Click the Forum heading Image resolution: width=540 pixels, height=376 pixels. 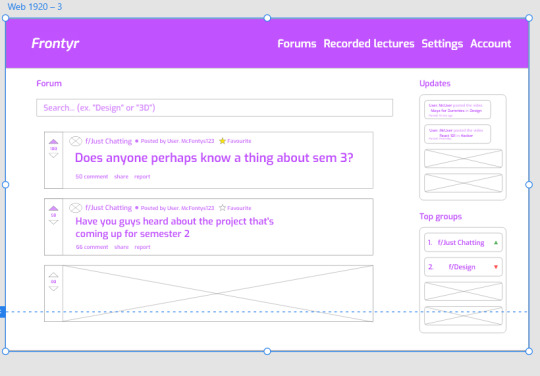pos(49,83)
